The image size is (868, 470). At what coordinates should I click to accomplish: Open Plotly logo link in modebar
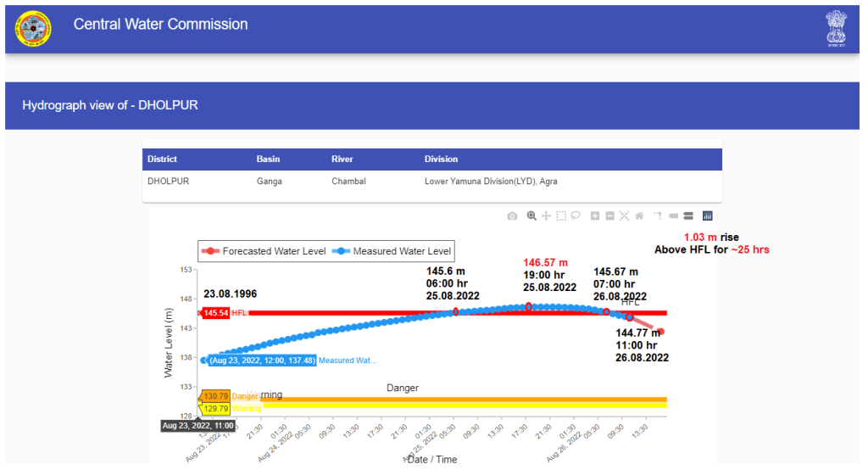(708, 216)
